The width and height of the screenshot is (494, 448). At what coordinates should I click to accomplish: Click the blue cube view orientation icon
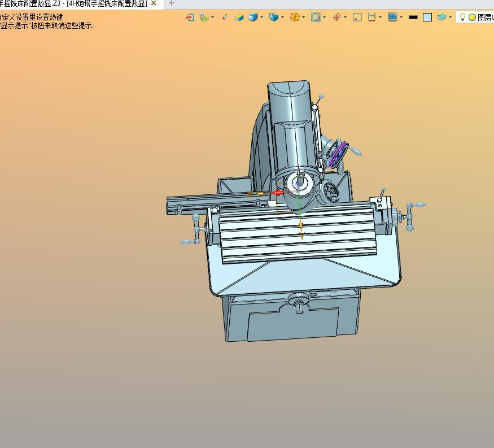pos(273,17)
